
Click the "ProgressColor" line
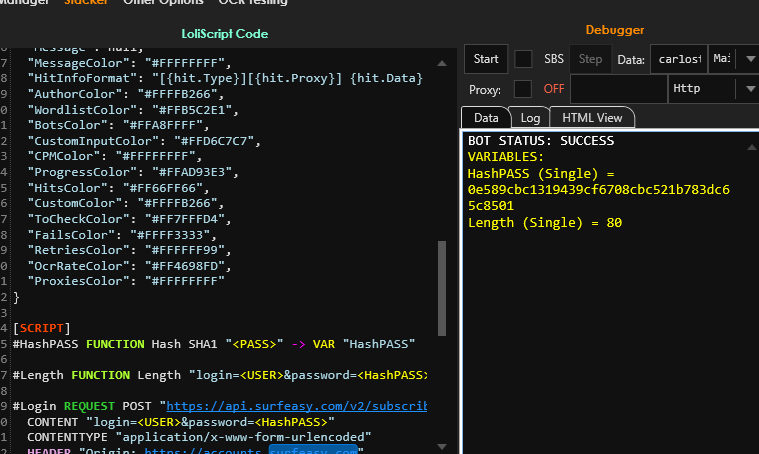click(x=133, y=172)
